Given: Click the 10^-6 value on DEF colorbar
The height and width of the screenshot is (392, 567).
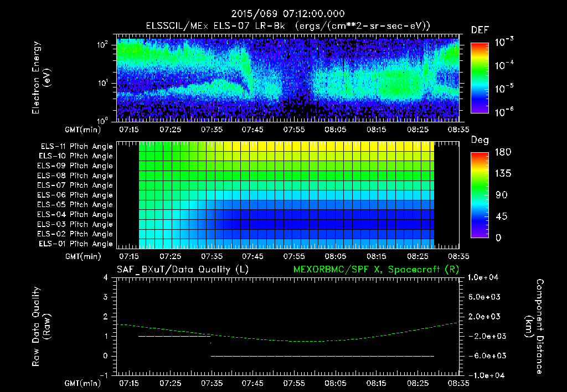Looking at the screenshot, I should click(x=504, y=112).
